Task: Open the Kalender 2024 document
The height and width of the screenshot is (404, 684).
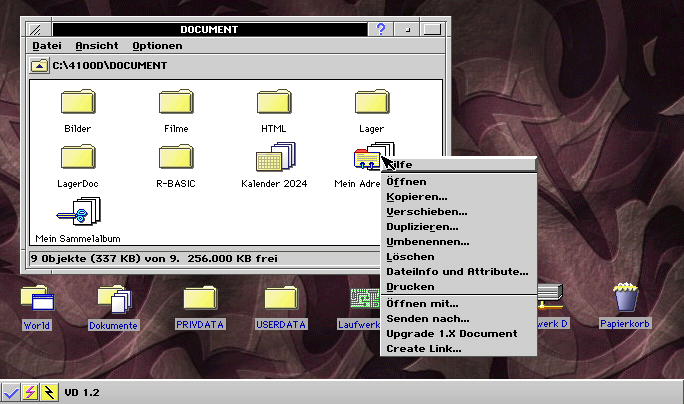Action: tap(274, 158)
